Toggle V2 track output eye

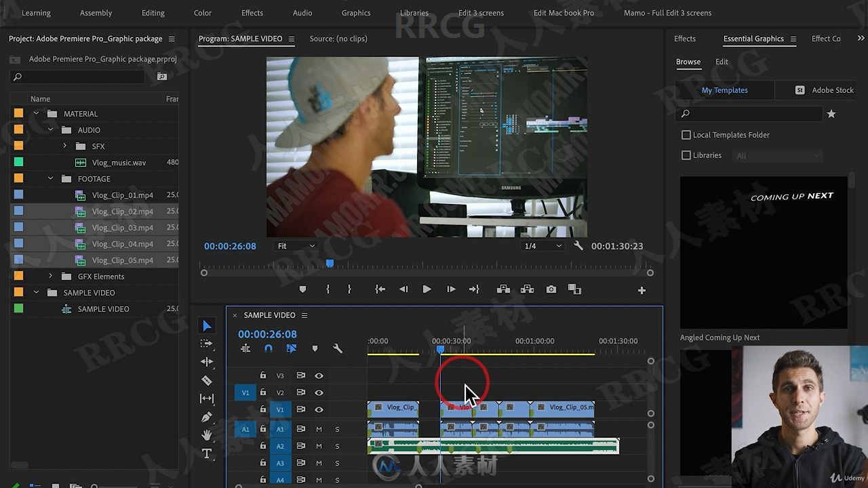tap(319, 392)
